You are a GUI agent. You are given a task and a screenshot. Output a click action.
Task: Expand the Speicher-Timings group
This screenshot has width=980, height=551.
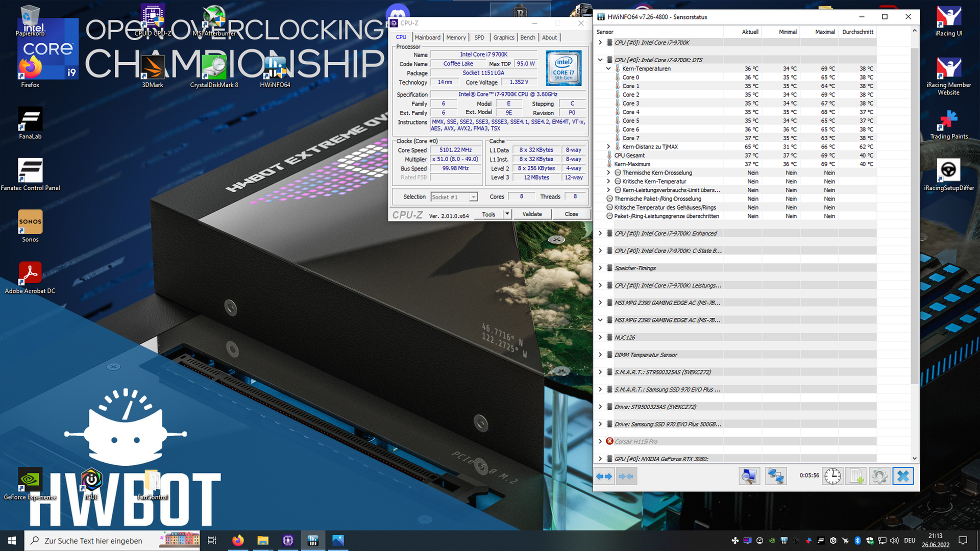tap(600, 268)
